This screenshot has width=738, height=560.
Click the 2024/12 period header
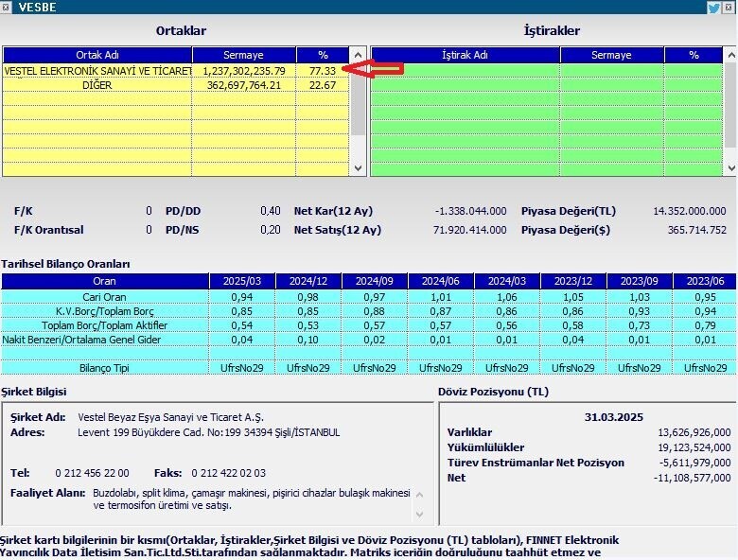click(308, 281)
